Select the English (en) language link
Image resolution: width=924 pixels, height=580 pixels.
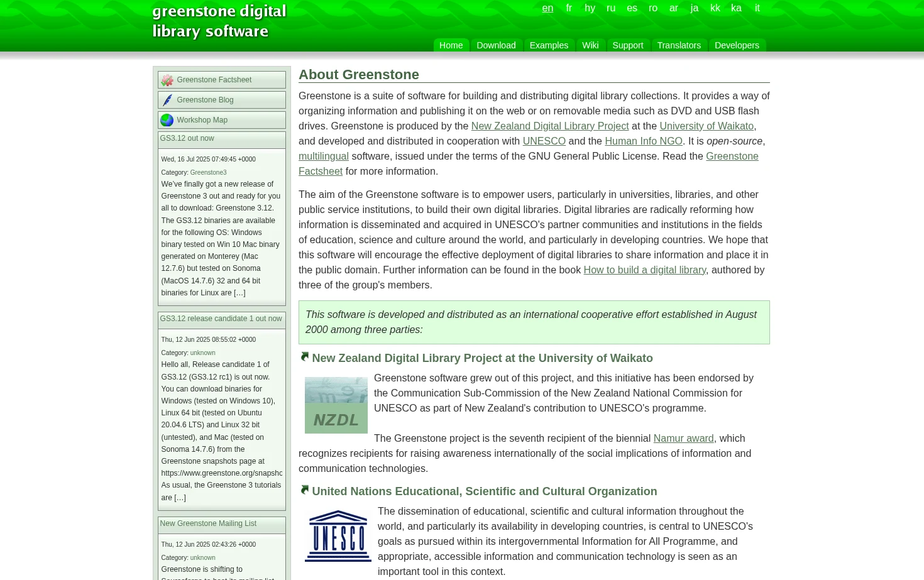pos(547,8)
